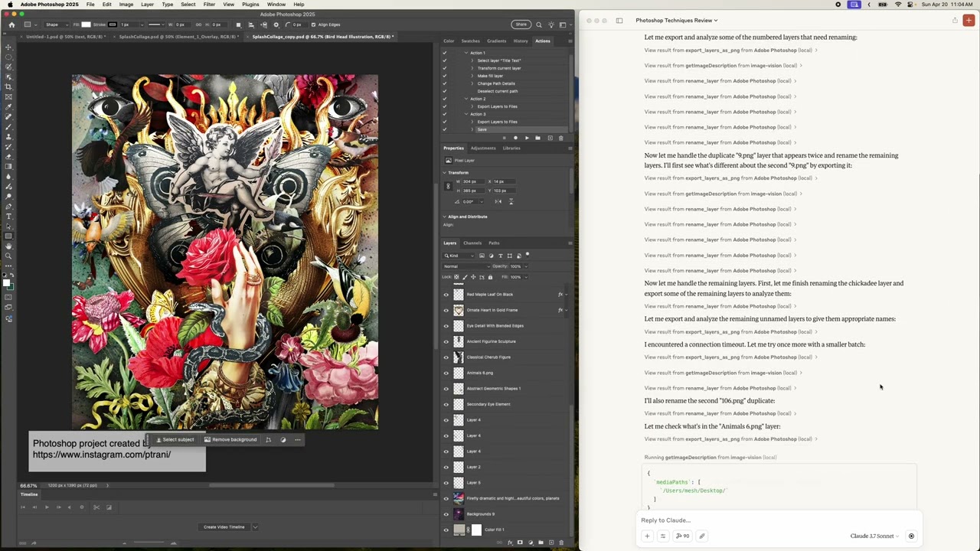Hide the Classical Cherub Figure layer
This screenshot has width=980, height=551.
coord(446,357)
